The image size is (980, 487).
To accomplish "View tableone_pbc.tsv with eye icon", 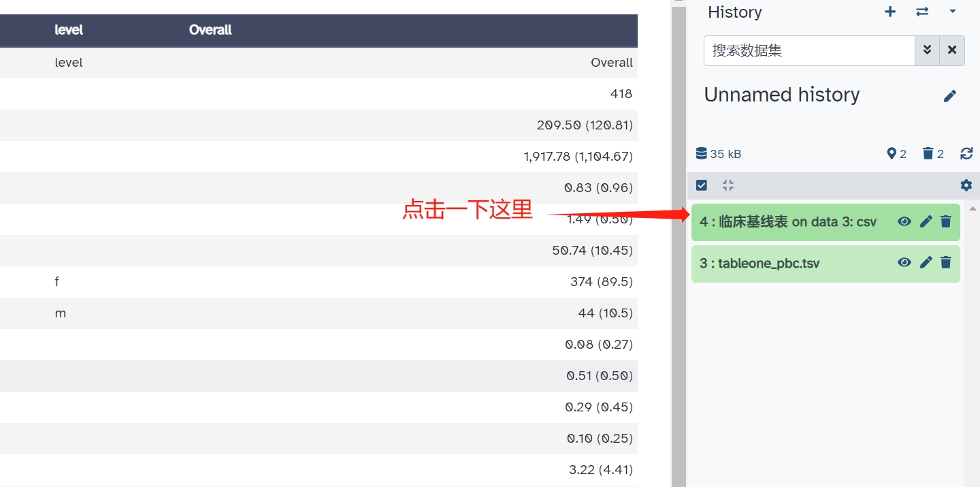I will point(904,262).
